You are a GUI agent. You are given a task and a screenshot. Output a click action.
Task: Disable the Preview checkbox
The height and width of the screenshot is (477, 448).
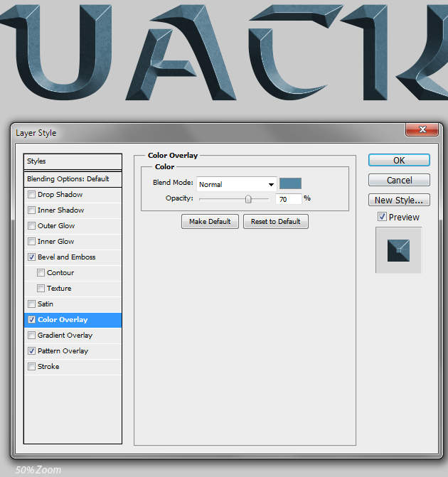[x=382, y=217]
